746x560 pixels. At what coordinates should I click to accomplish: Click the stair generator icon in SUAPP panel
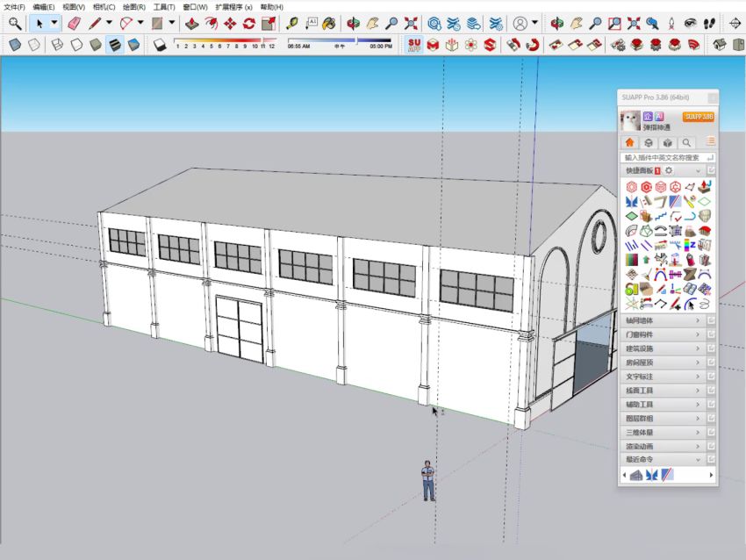click(x=660, y=217)
